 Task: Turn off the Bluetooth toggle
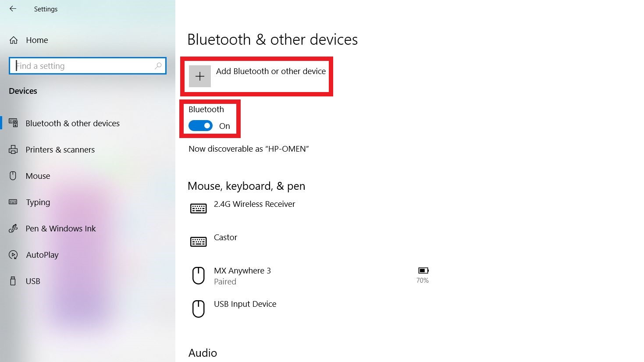click(201, 126)
